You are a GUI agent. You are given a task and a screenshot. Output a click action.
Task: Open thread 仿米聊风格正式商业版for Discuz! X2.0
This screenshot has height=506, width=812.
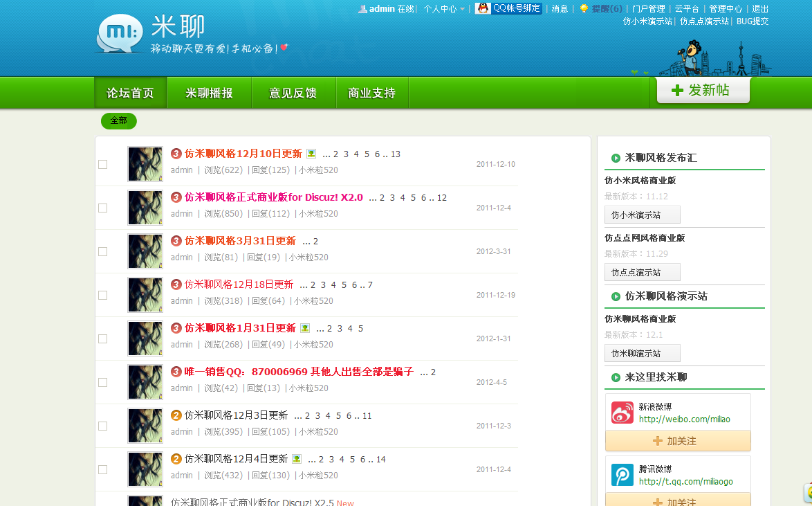click(274, 197)
